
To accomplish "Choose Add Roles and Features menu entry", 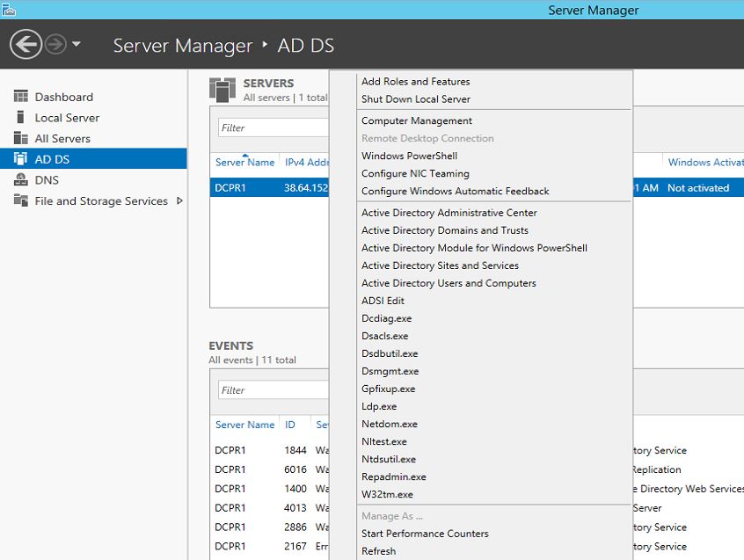I will (415, 82).
